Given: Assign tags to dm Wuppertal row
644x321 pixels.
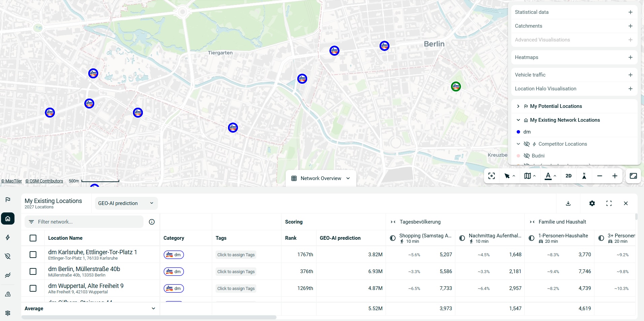Looking at the screenshot, I should 236,289.
